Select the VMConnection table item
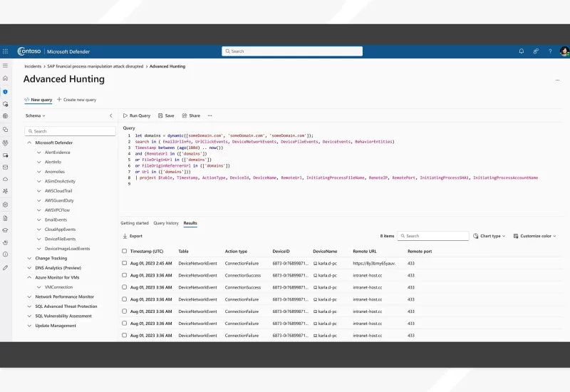This screenshot has width=570, height=392. 59,287
